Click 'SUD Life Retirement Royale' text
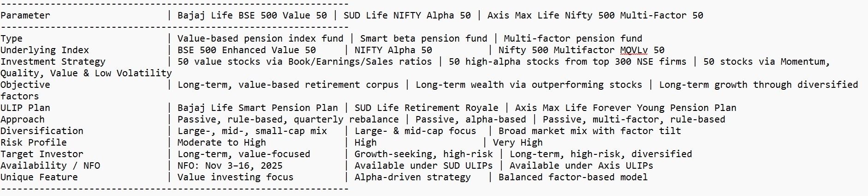This screenshot has height=196, width=868. point(426,108)
